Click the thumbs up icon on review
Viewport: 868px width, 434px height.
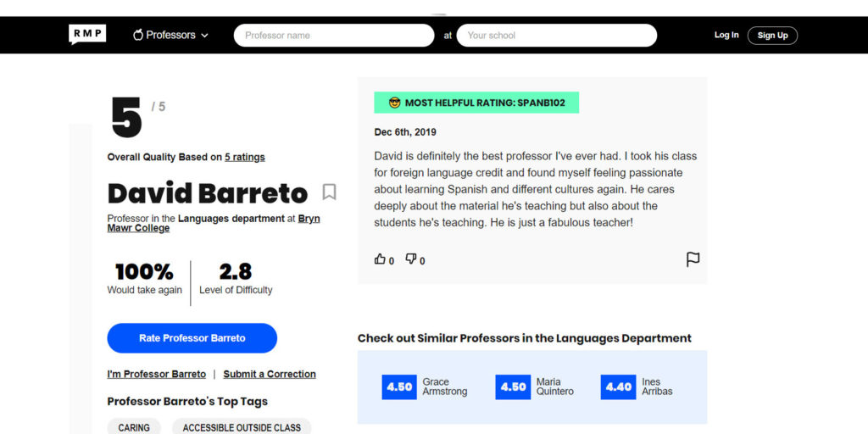(x=380, y=259)
